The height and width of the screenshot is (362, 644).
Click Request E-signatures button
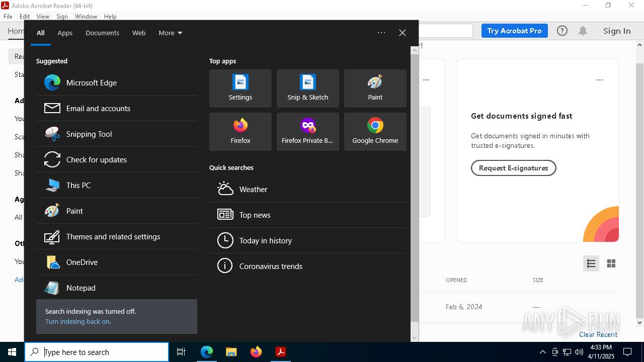(513, 168)
